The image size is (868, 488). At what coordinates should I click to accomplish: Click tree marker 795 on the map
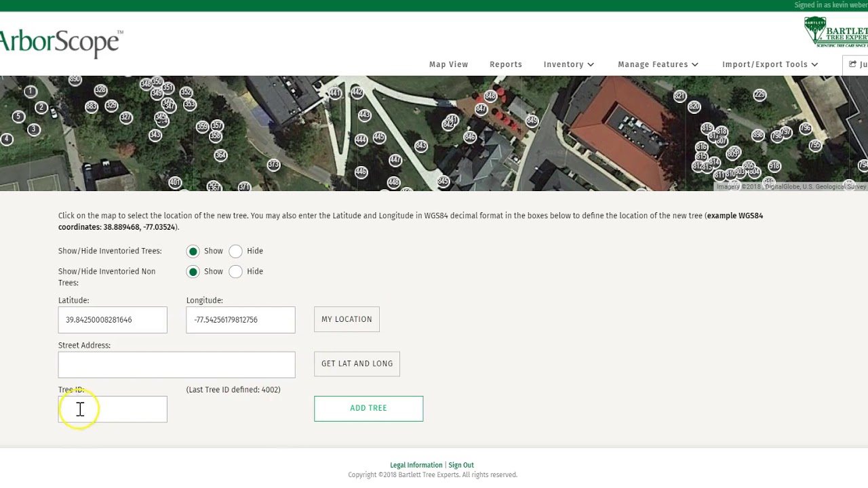tap(815, 145)
